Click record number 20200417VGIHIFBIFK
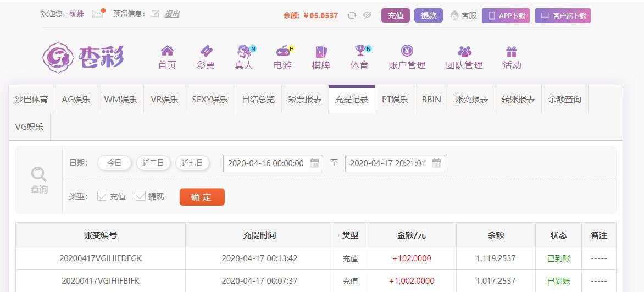The width and height of the screenshot is (644, 292). tap(101, 281)
